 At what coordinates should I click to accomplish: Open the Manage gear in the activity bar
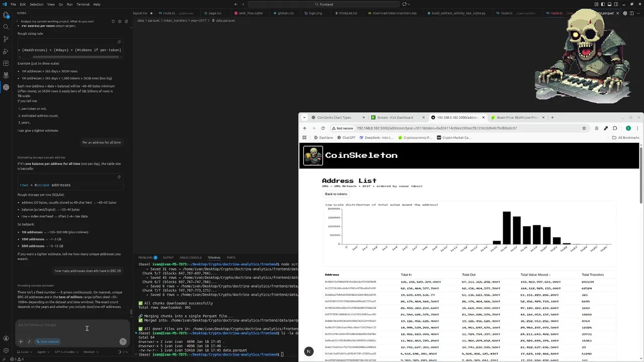[x=6, y=350]
